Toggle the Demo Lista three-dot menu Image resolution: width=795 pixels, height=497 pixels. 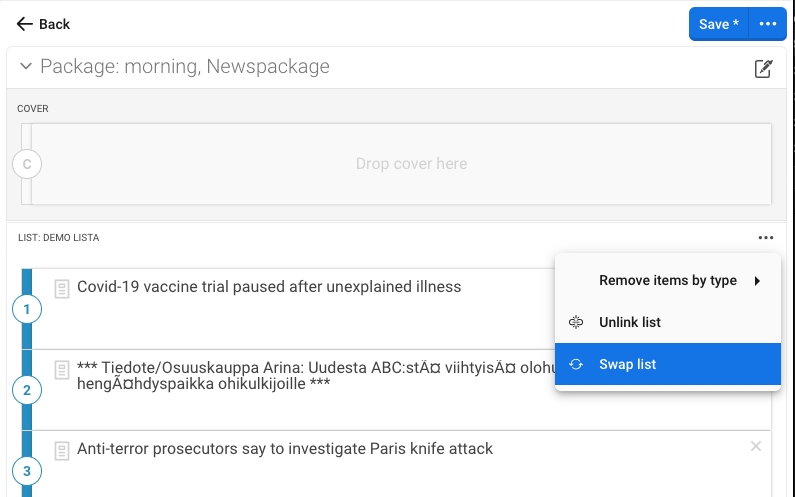(x=765, y=238)
